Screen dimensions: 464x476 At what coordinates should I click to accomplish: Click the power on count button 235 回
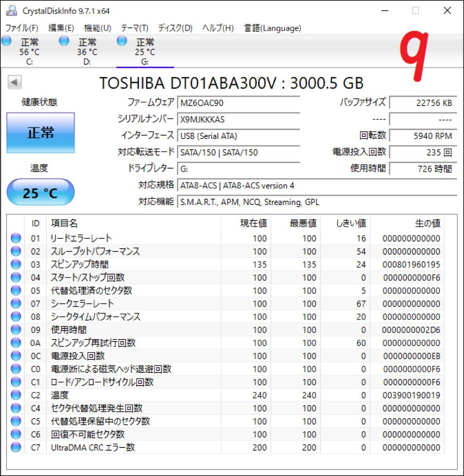423,152
